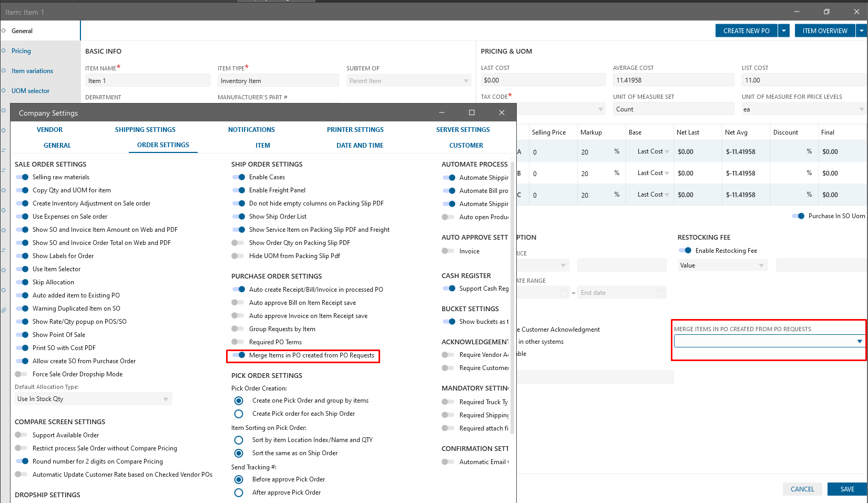The height and width of the screenshot is (503, 868).
Task: Open the Customer settings tab
Action: pyautogui.click(x=466, y=146)
